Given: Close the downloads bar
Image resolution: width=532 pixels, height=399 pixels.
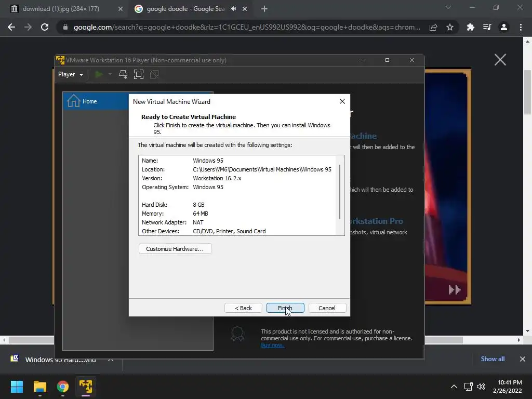Looking at the screenshot, I should tap(523, 358).
